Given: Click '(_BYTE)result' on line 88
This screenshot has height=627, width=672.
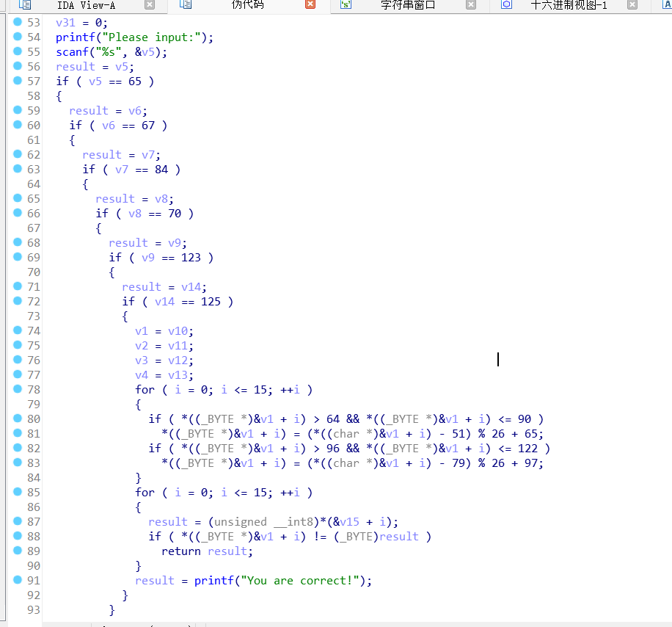Looking at the screenshot, I should pos(376,537).
